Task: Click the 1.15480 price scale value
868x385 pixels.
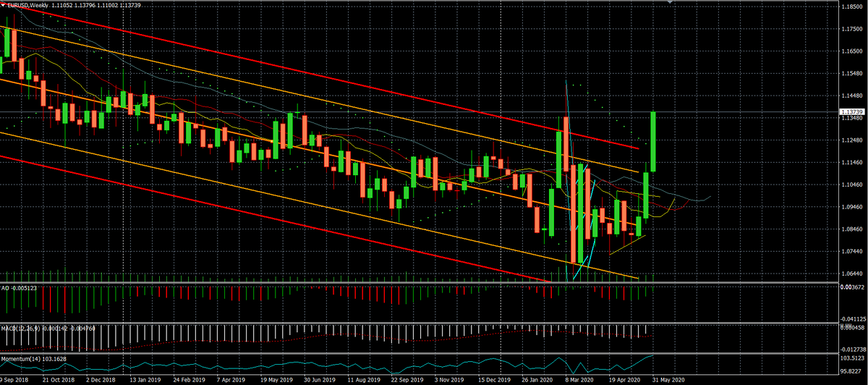Action: pos(852,73)
